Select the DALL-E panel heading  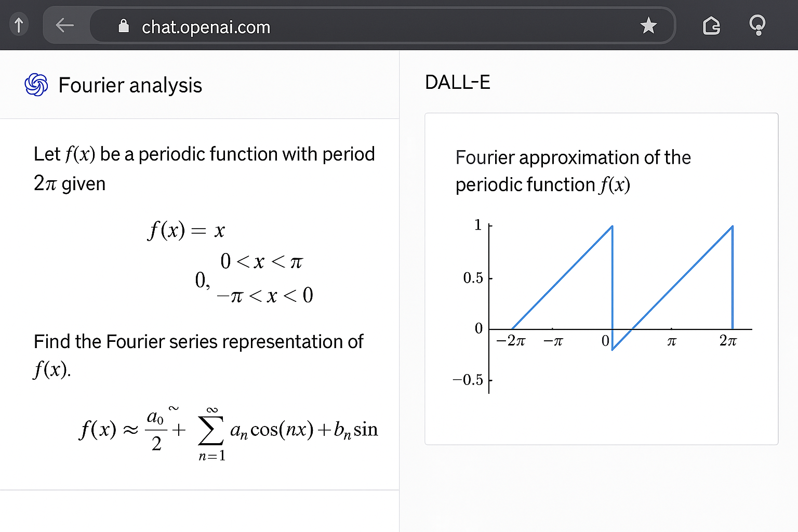[457, 82]
